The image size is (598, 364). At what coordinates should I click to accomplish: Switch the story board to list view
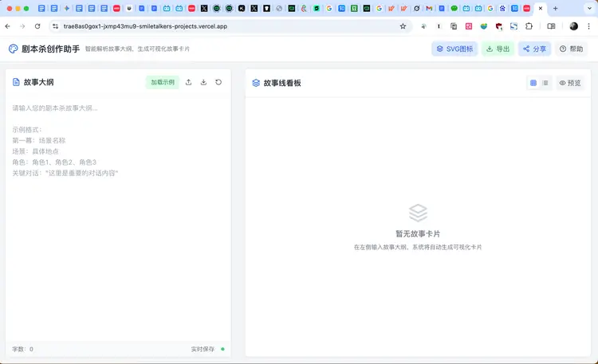[x=545, y=83]
